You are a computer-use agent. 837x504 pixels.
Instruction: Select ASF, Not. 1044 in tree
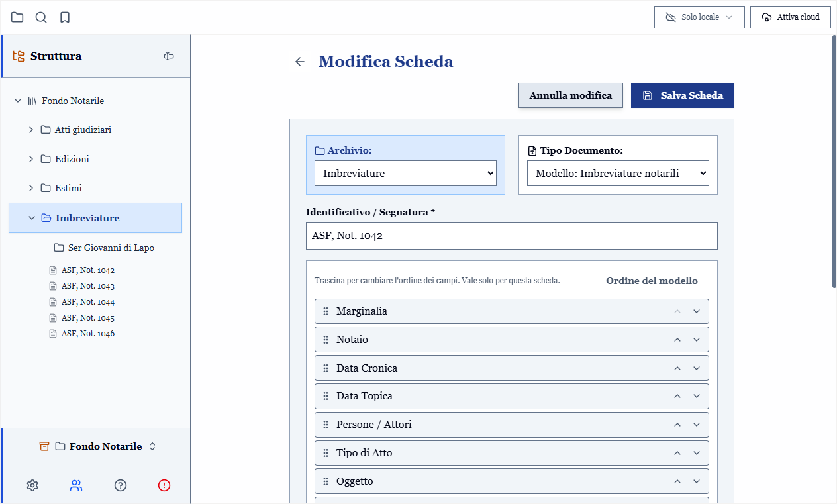coord(88,302)
